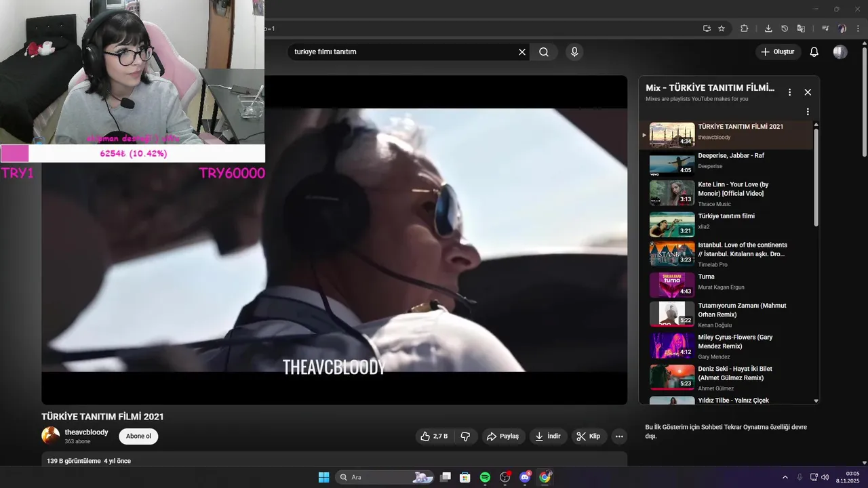This screenshot has height=488, width=868.
Task: Open the media controls icon in Chrome toolbar
Action: tap(825, 28)
